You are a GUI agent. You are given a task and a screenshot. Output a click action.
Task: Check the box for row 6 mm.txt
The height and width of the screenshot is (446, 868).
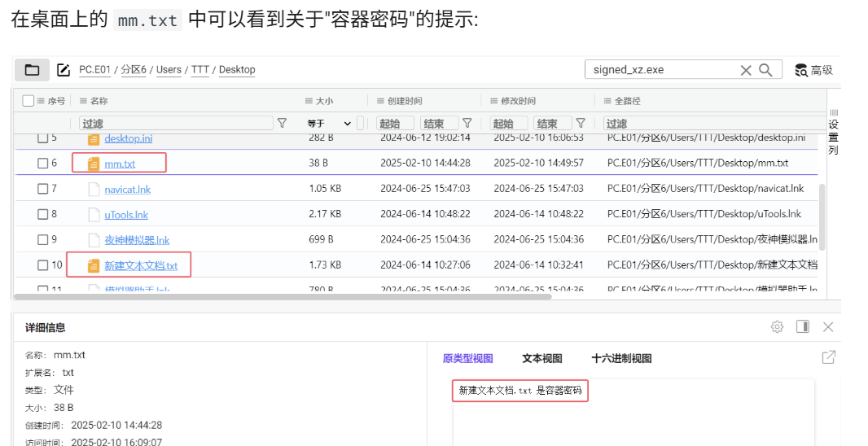click(x=43, y=163)
